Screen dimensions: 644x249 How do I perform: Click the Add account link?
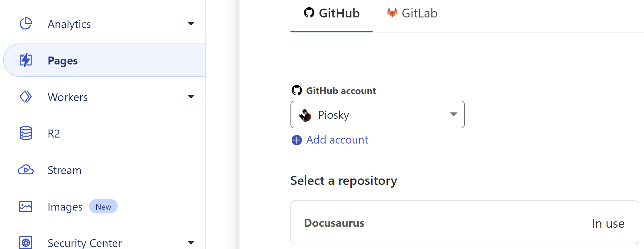[x=336, y=140]
